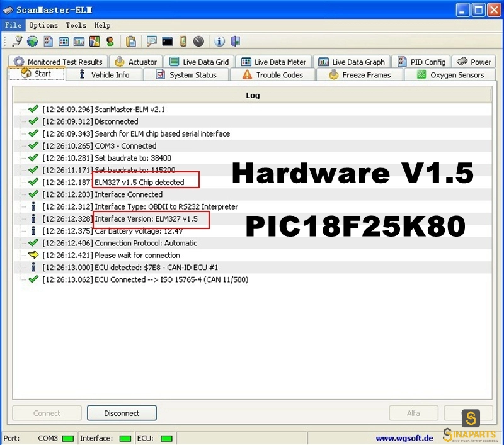This screenshot has height=445, width=504.
Task: Switch to the PID Config tab
Action: tap(421, 62)
